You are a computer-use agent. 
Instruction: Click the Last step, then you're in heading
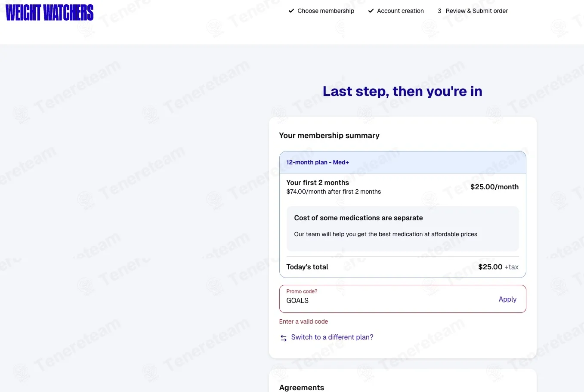click(x=402, y=91)
